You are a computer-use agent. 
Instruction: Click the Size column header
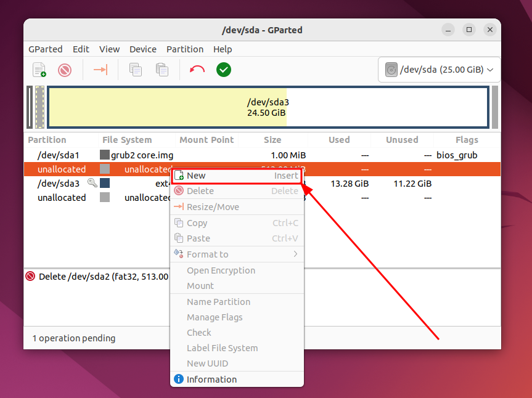pos(273,140)
